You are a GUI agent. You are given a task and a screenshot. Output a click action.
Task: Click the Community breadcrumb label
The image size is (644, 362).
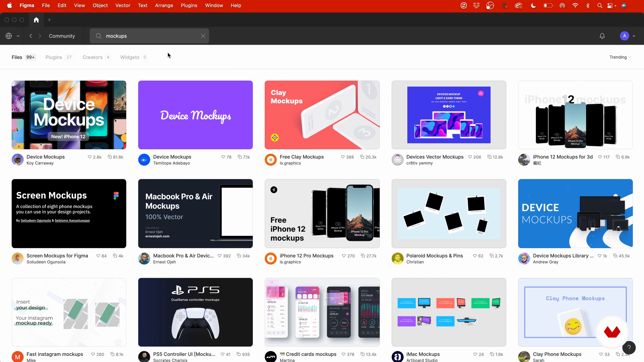62,36
